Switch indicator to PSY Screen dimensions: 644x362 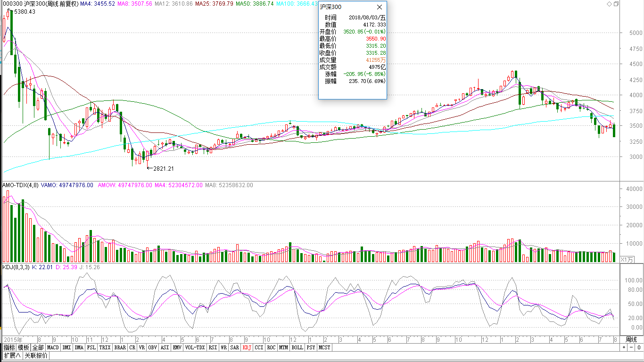[x=311, y=348]
